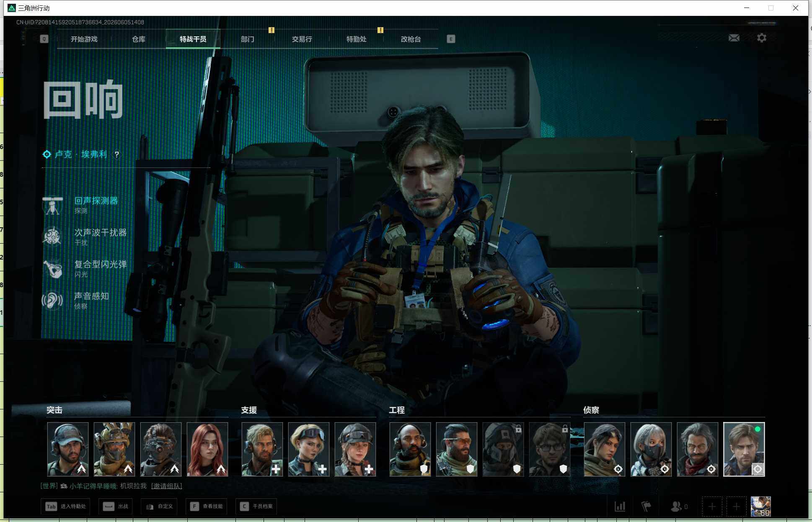Image resolution: width=812 pixels, height=522 pixels.
Task: Open the settings gear icon
Action: click(x=762, y=38)
